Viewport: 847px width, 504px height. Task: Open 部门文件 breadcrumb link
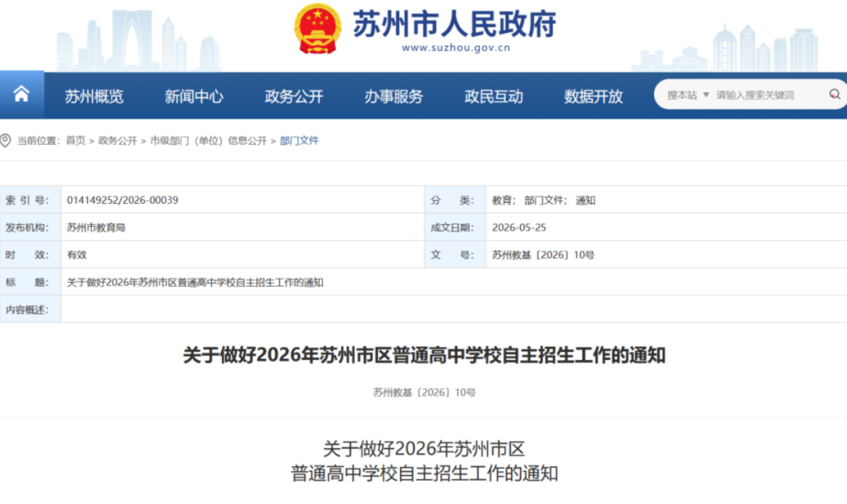(x=300, y=141)
